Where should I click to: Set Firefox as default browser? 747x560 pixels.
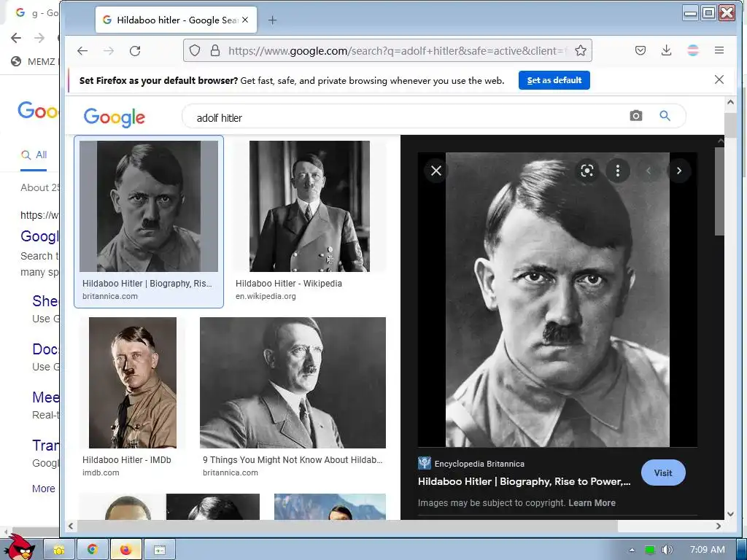[x=554, y=80]
